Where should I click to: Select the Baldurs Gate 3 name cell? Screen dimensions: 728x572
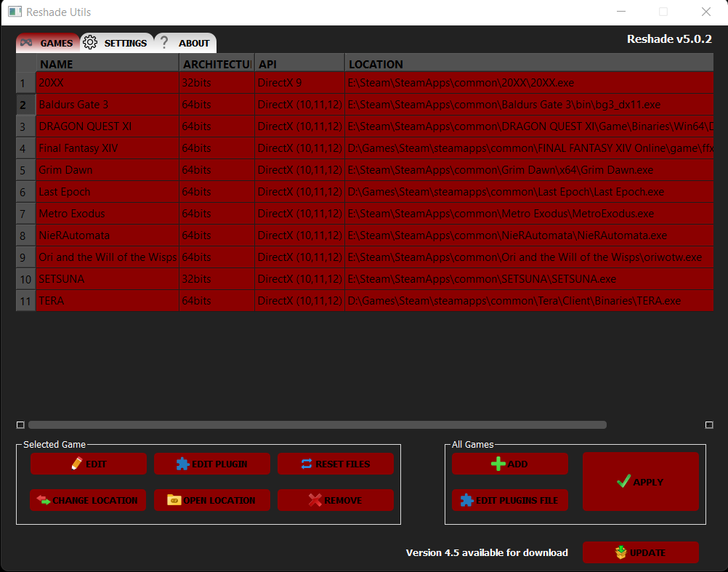108,105
